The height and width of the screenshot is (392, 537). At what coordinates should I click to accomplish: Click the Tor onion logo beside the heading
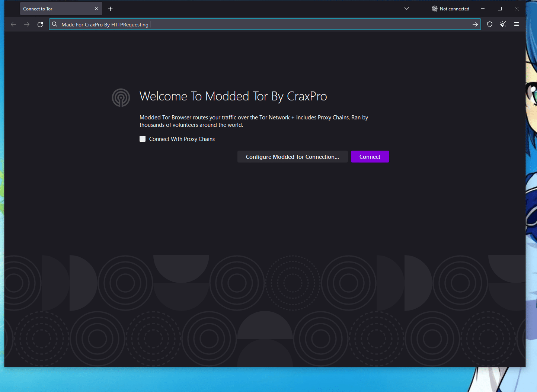[x=121, y=97]
